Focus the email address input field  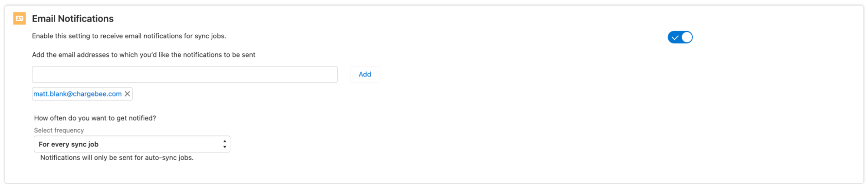185,74
